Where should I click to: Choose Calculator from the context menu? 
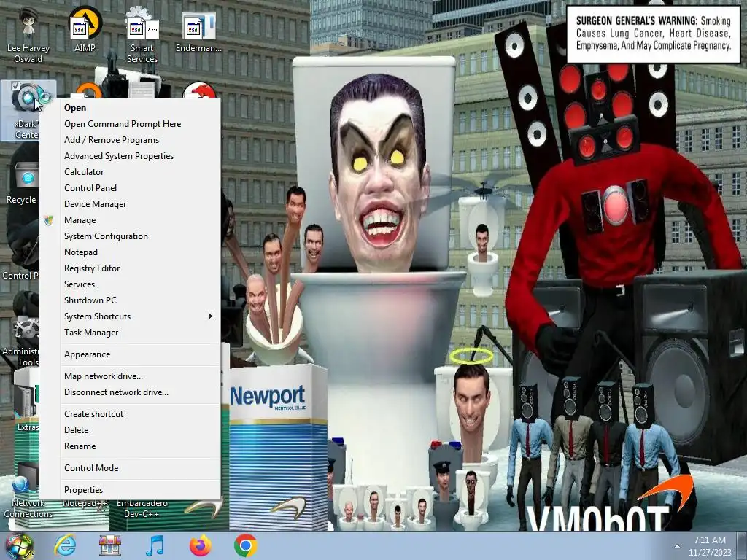pyautogui.click(x=130, y=172)
